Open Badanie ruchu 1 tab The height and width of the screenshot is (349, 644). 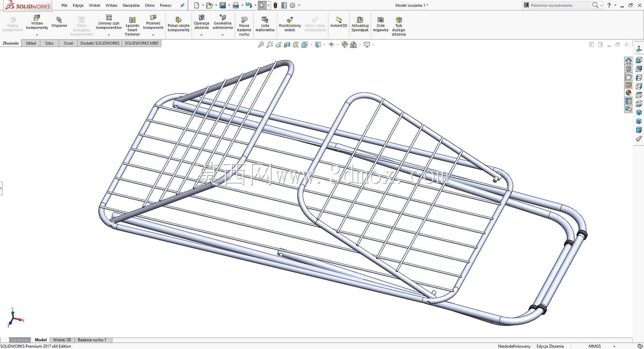(92, 340)
